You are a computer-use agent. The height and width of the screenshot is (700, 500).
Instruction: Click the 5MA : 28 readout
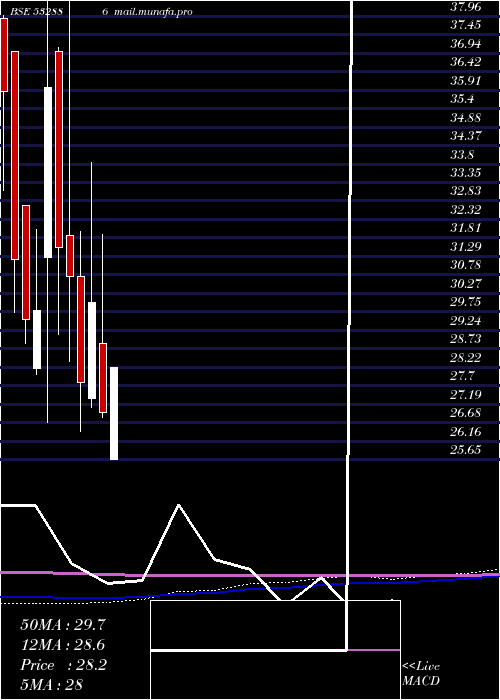pos(52,685)
